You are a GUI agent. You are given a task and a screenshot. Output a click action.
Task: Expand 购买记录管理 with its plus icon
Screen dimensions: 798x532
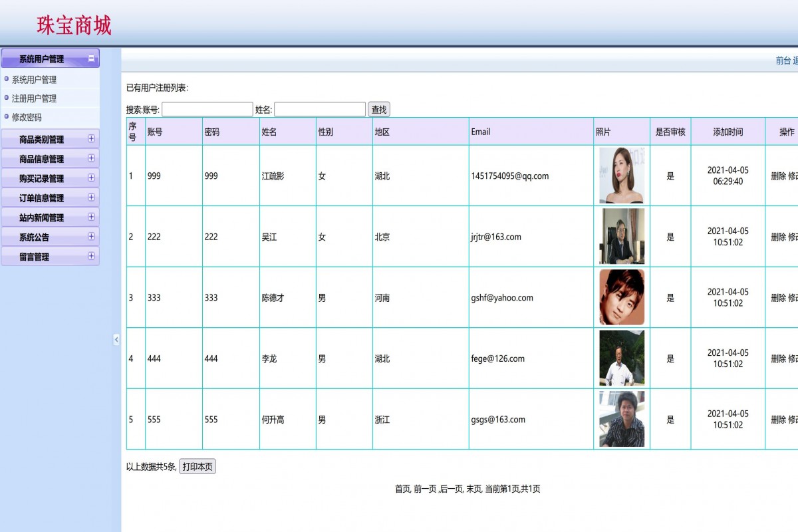click(x=91, y=178)
